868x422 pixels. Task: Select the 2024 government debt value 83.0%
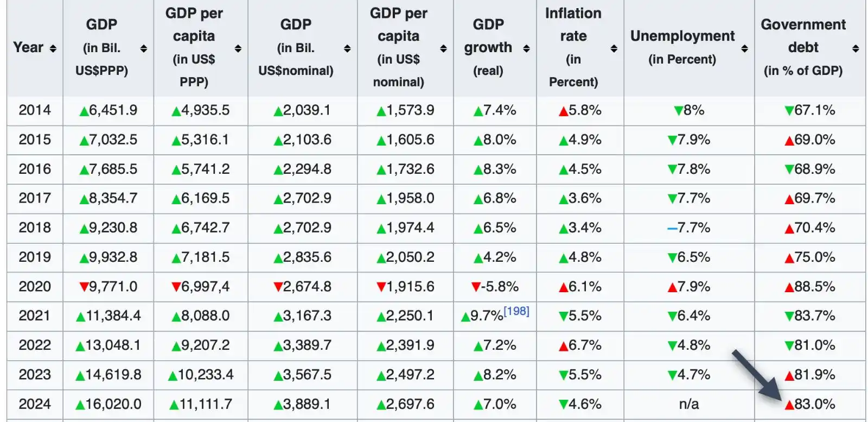[814, 404]
